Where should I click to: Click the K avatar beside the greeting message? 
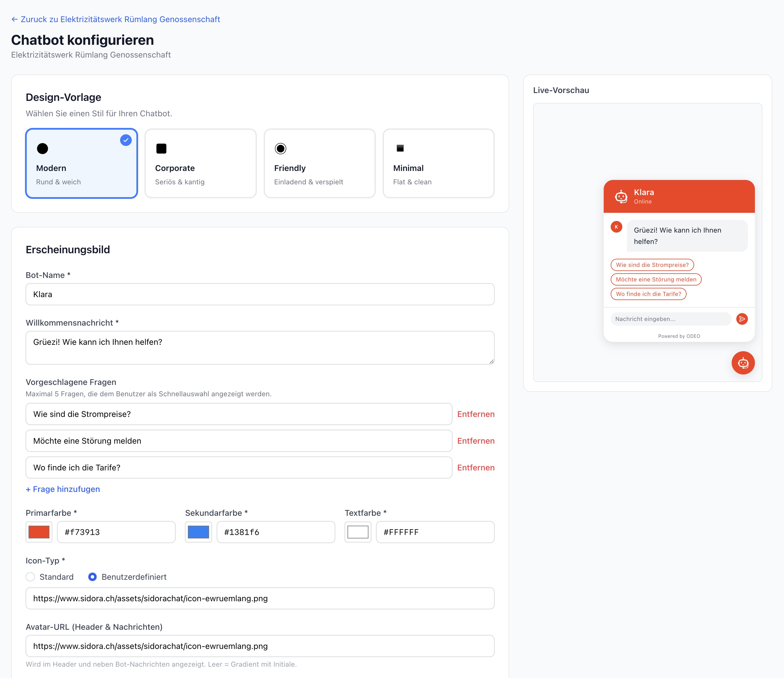616,227
